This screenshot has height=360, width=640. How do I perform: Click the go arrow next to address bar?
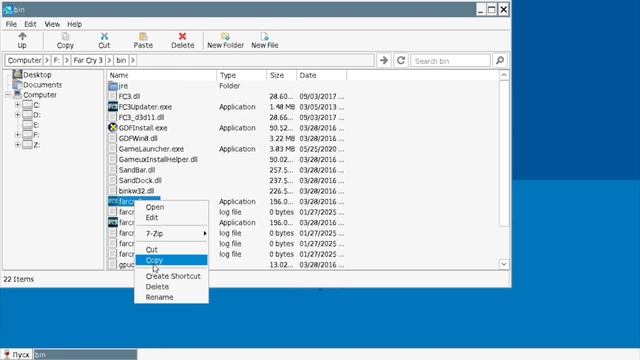coord(384,60)
